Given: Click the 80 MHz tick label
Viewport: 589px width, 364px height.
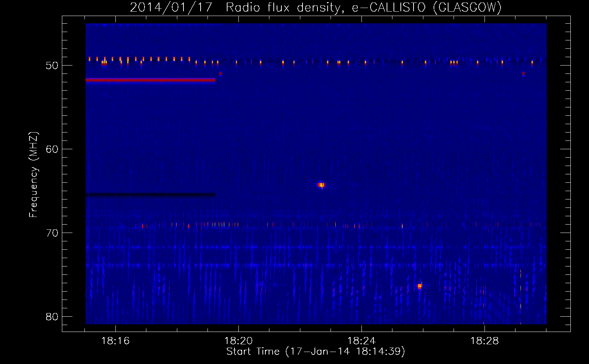Looking at the screenshot, I should click(x=52, y=317).
